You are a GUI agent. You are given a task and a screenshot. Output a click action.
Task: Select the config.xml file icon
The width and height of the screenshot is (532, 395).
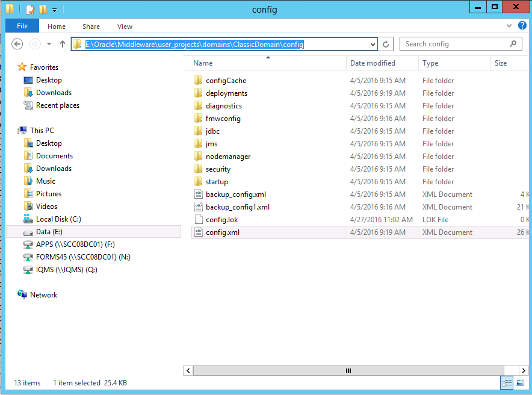tap(199, 232)
